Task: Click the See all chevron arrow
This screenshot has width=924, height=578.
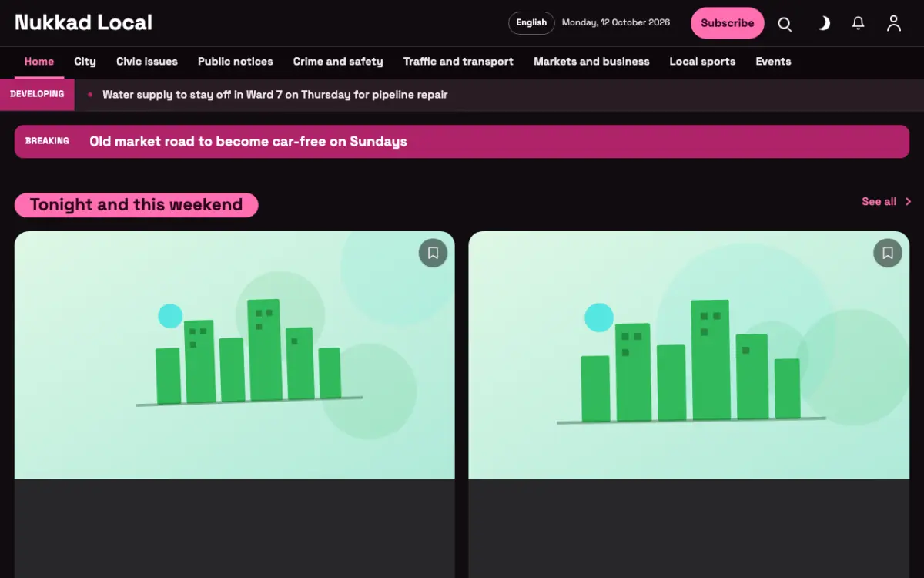Action: 908,202
